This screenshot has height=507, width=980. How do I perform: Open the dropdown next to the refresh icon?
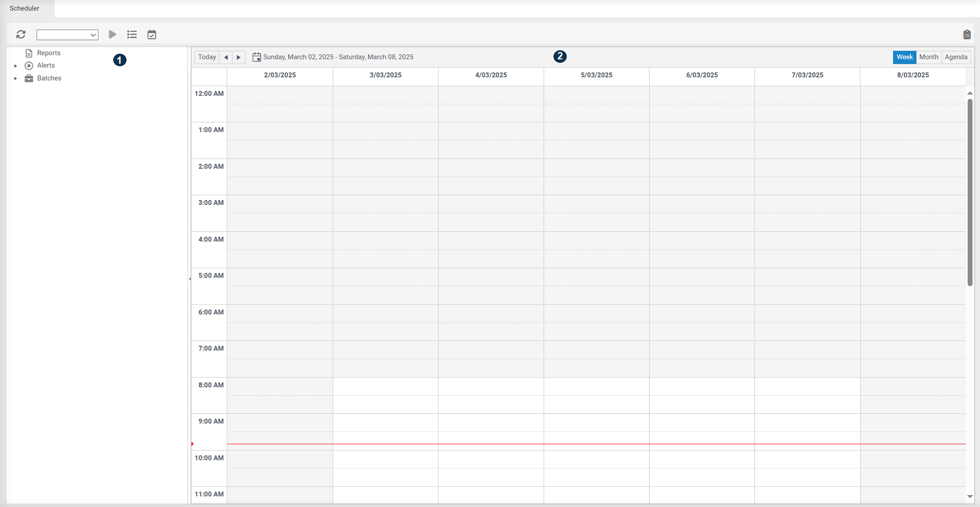pos(93,34)
